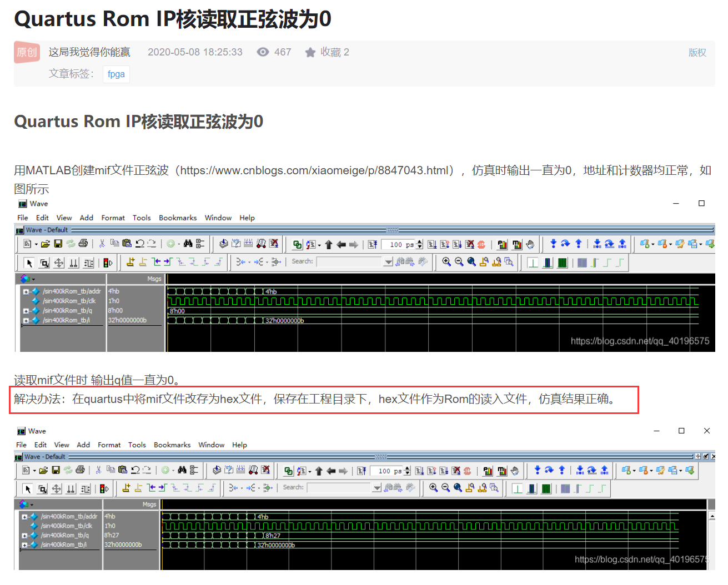Select the Pan Mode four-arrow tool in upper Wave
728x585 pixels.
(x=59, y=263)
